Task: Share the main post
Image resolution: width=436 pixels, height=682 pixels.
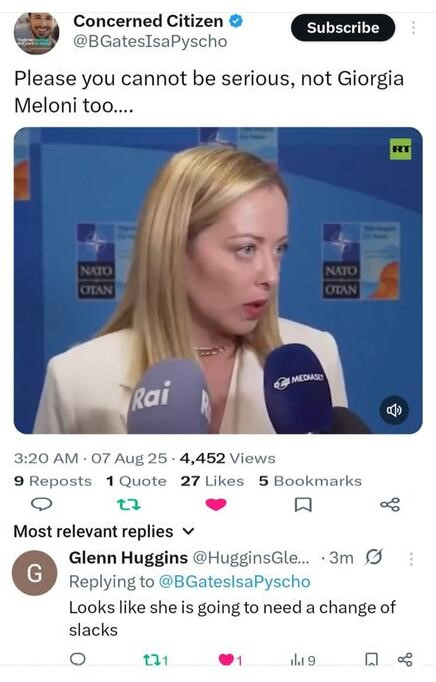Action: [x=390, y=505]
